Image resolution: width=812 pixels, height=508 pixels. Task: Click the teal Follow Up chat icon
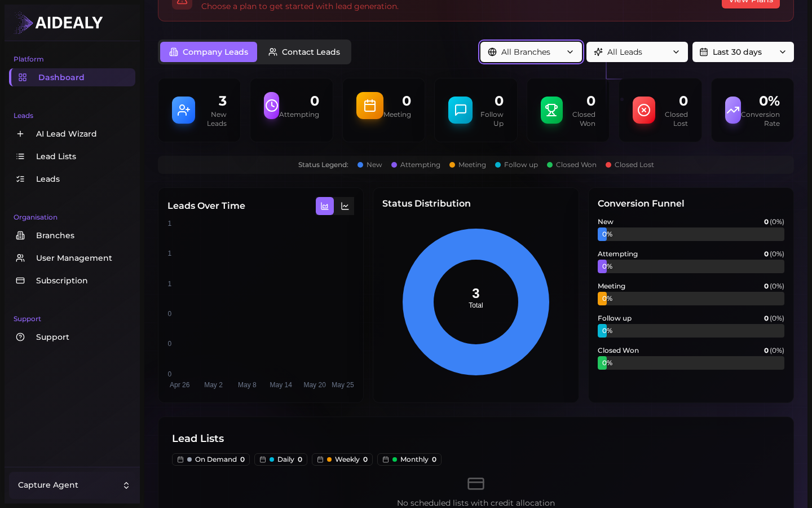(x=460, y=110)
